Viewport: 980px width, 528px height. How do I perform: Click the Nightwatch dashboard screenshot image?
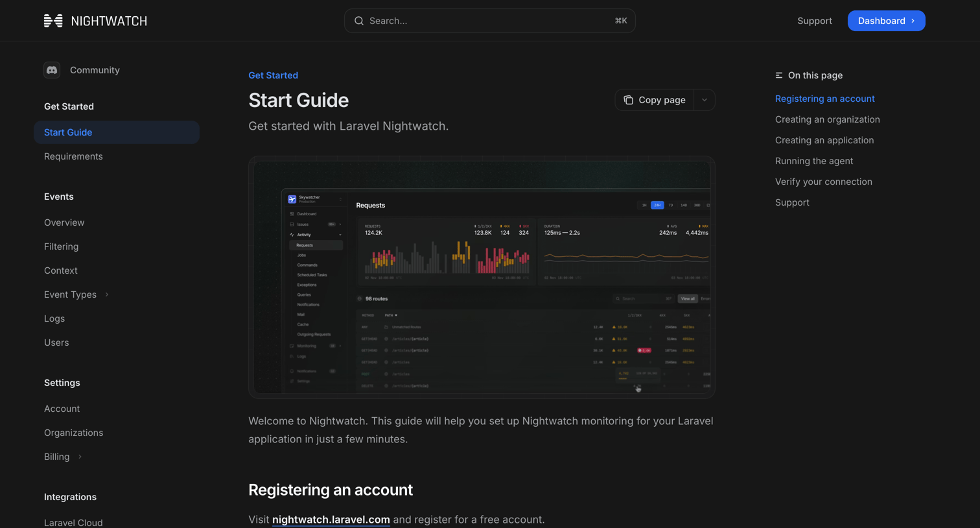click(x=482, y=277)
